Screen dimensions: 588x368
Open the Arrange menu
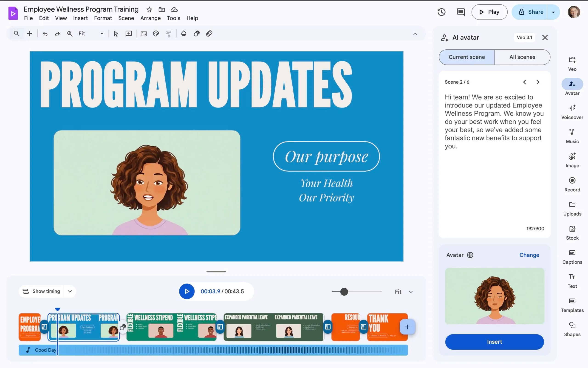pos(150,18)
